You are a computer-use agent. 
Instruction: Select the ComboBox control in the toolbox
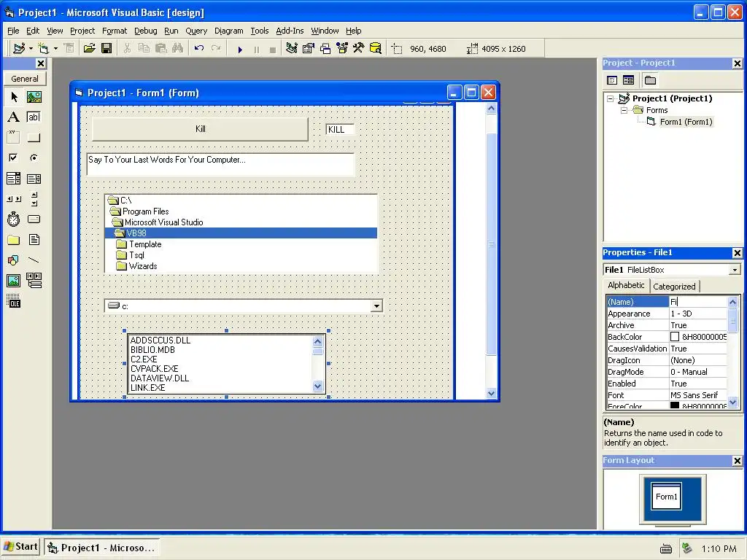(x=14, y=179)
